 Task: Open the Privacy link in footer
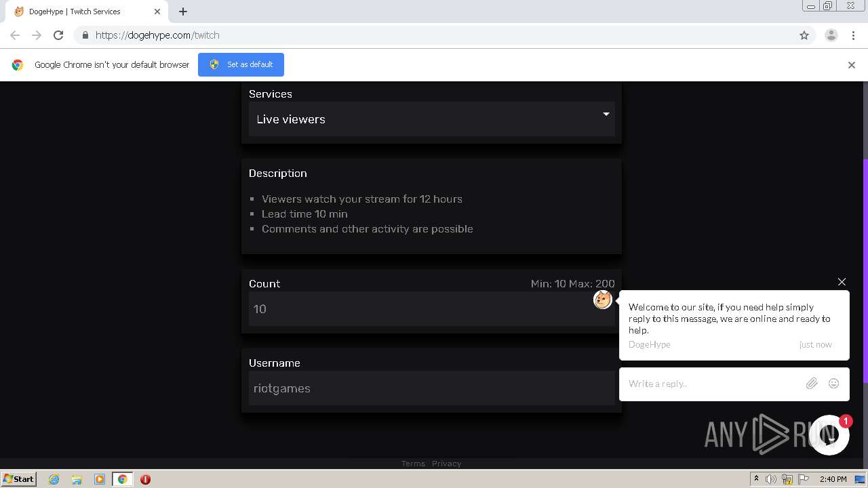446,464
